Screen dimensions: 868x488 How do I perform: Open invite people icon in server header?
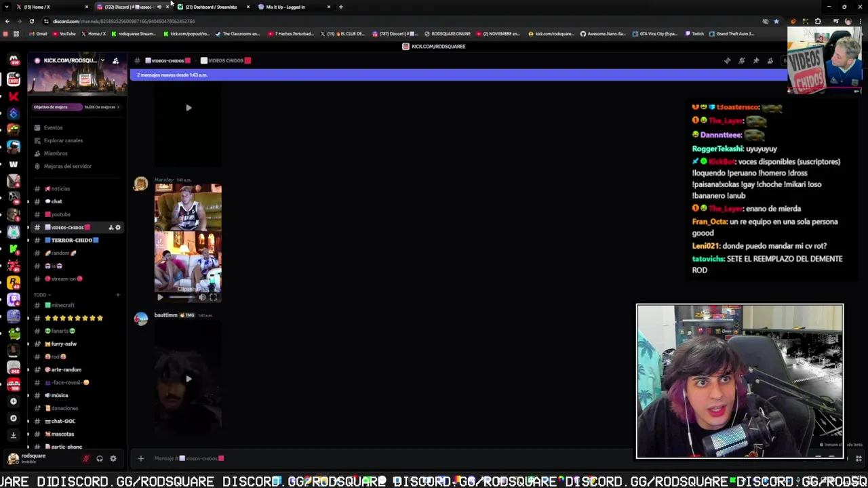point(116,60)
